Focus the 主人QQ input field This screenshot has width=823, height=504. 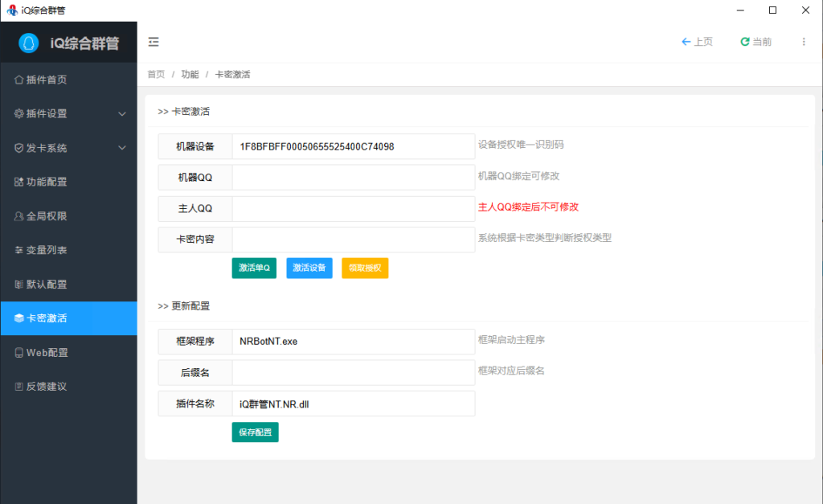click(354, 208)
